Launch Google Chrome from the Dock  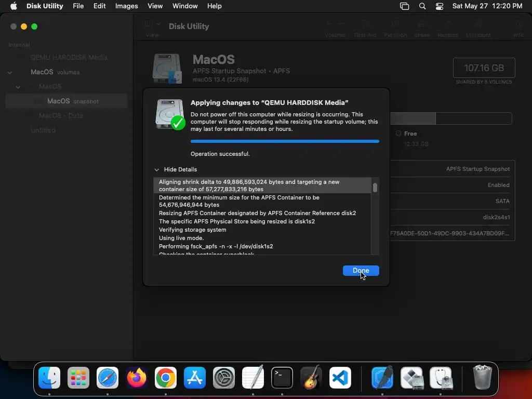tap(166, 377)
